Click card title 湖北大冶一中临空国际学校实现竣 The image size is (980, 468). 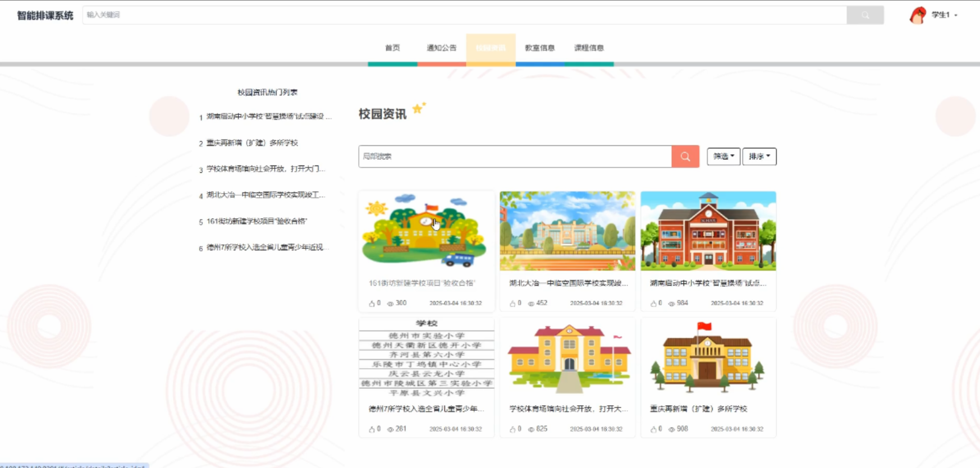(x=569, y=283)
